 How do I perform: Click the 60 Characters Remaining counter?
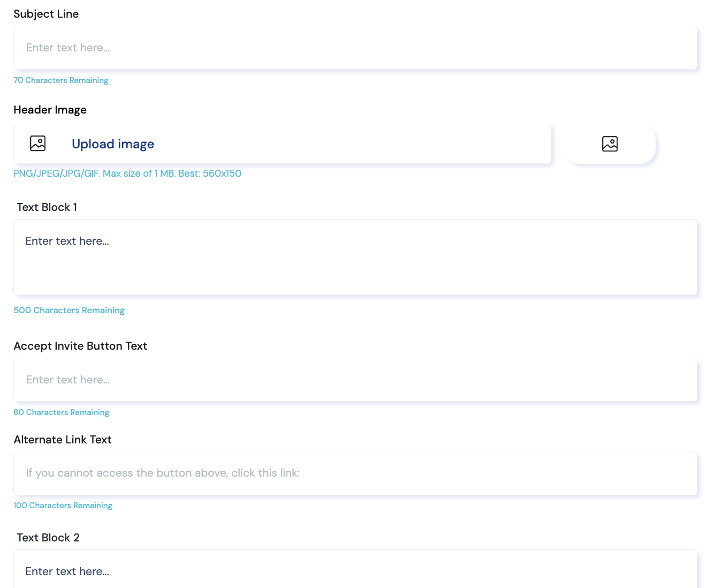click(x=61, y=412)
